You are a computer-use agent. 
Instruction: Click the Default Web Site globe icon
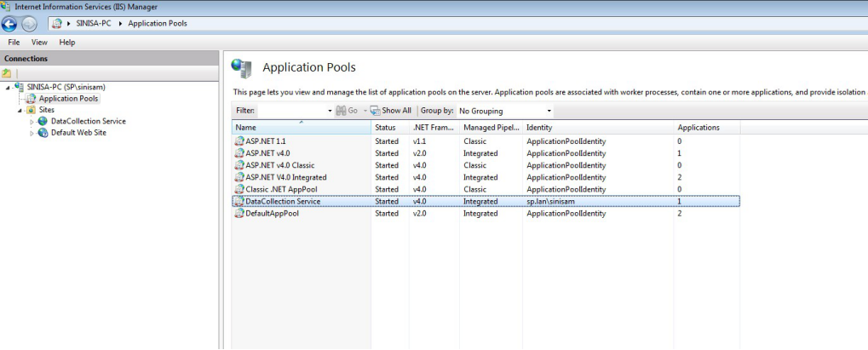tap(43, 133)
